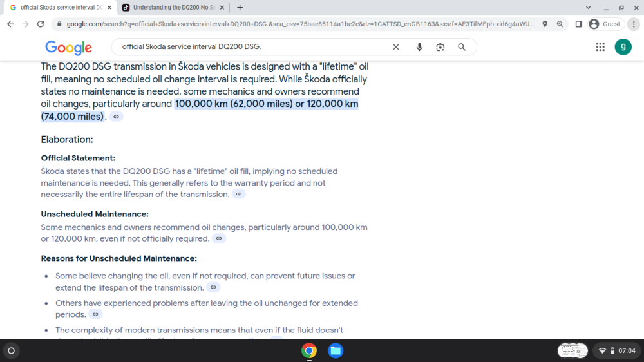Open source link after 'extend the lifespan of the transmission.'
This screenshot has width=644, height=362.
pos(213,287)
